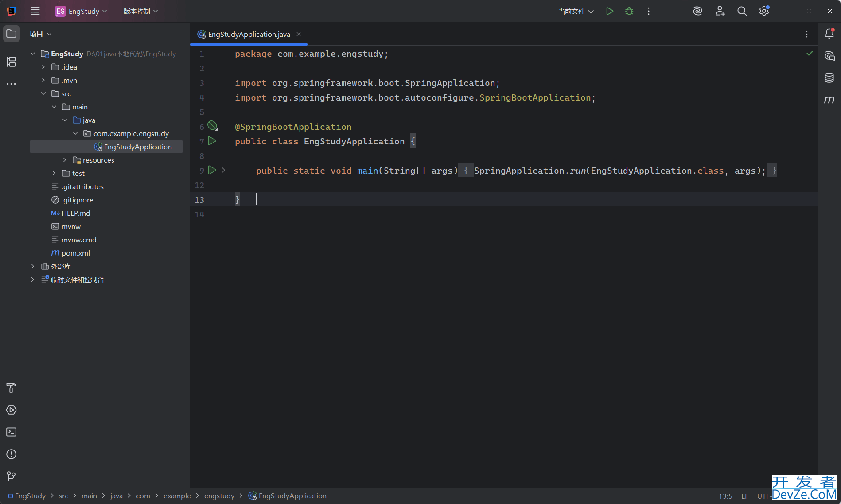Start debugging with the bug icon
The image size is (841, 504).
pos(629,11)
